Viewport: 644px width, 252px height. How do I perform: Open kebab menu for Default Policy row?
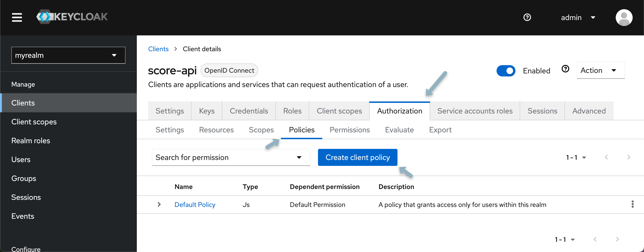tap(632, 204)
